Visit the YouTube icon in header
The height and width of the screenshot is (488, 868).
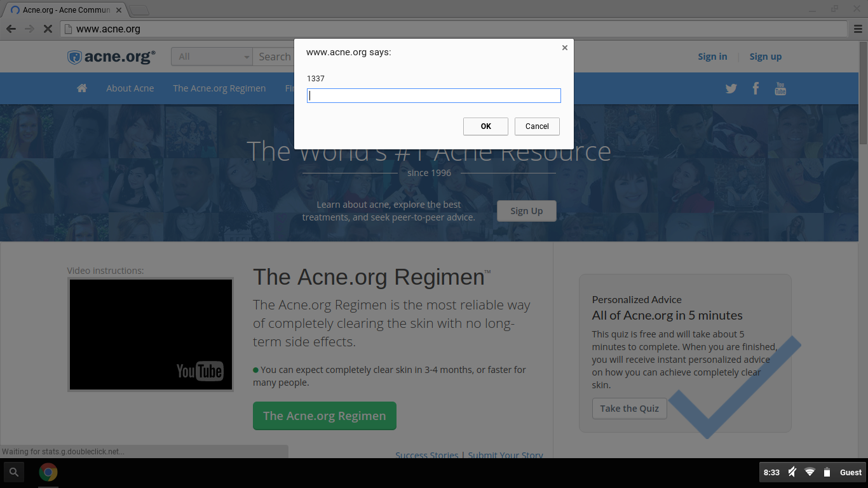point(780,88)
